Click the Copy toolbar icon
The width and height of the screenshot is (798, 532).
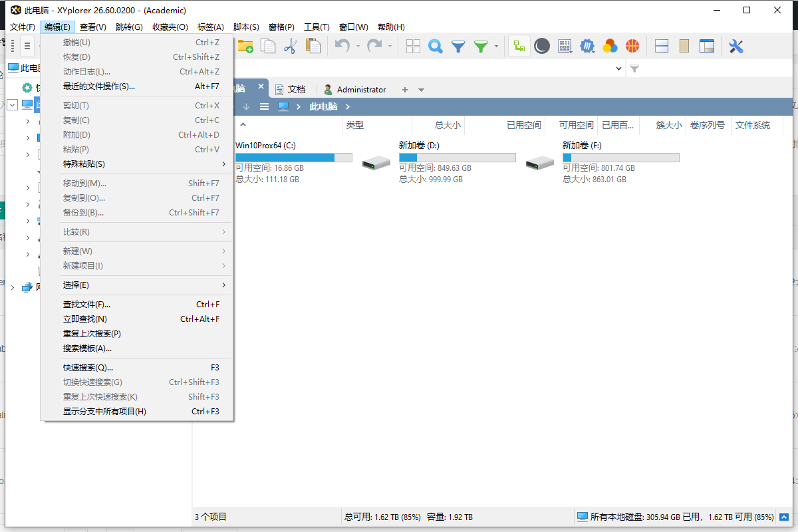pyautogui.click(x=268, y=46)
